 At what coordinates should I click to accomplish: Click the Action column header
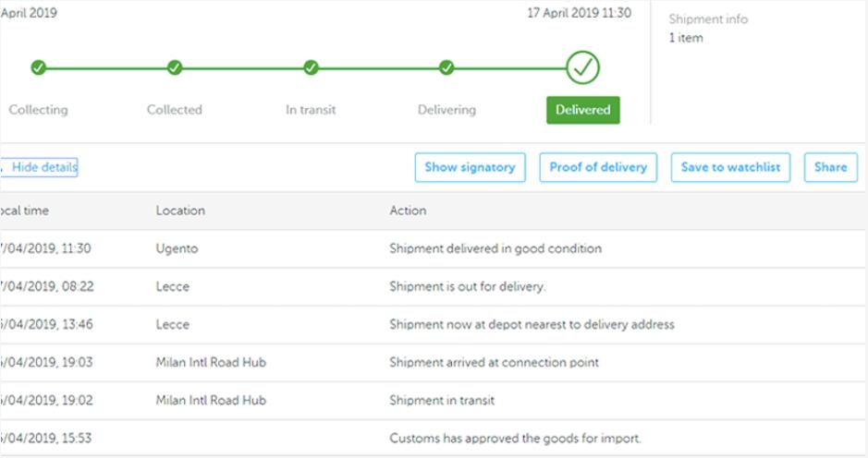pos(408,211)
